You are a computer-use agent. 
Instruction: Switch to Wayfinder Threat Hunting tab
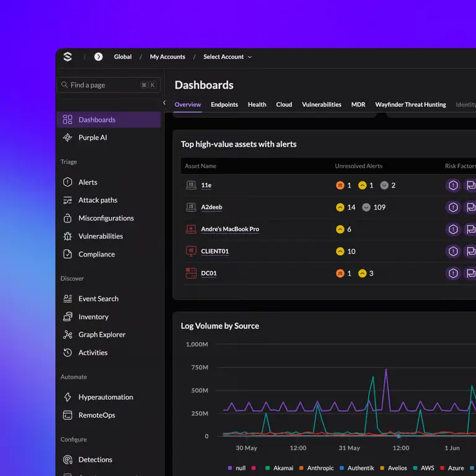pos(410,104)
